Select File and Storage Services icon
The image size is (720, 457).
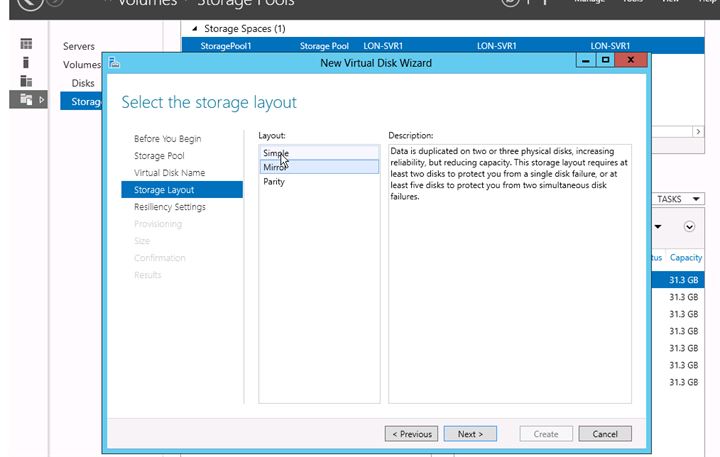(26, 99)
